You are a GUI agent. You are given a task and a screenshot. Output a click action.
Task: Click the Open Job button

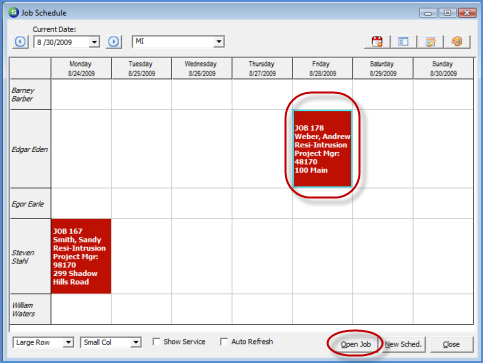355,344
